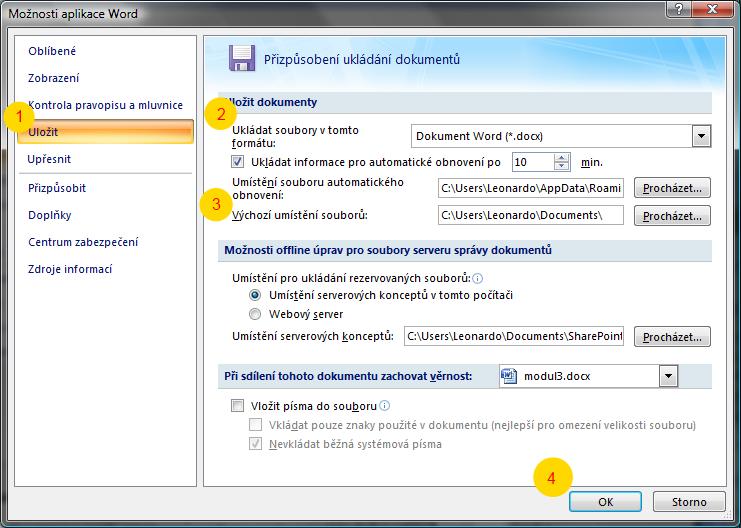Click label Umístění pro ukládání rezervovaných souborů
The width and height of the screenshot is (741, 528).
(x=351, y=278)
